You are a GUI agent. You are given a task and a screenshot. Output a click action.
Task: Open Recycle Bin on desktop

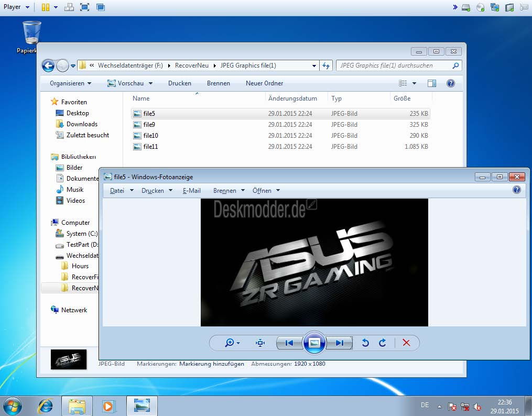31,37
